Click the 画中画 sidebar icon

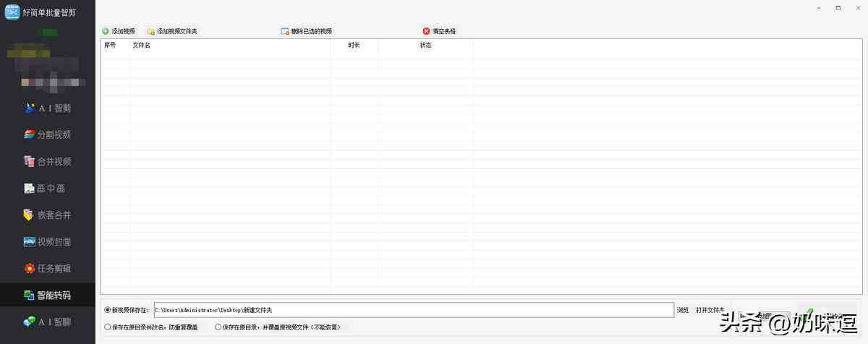click(30, 188)
